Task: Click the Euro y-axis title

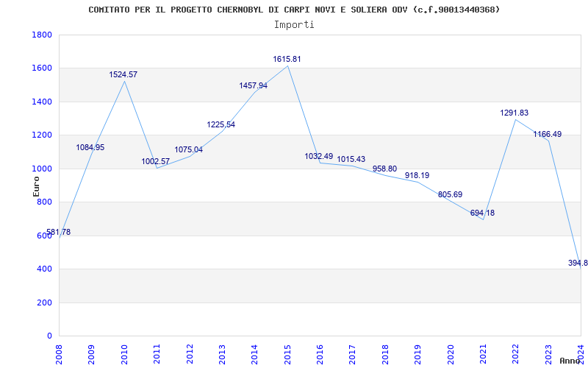Action: [x=36, y=186]
